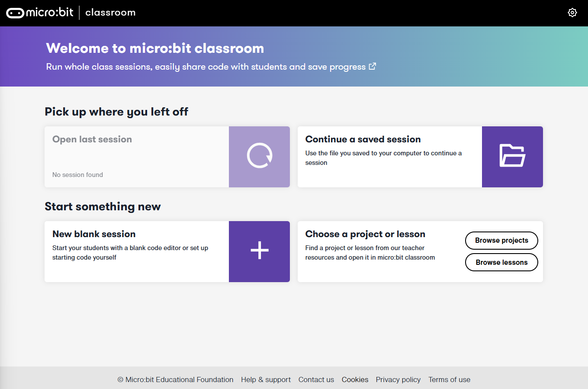Select the micro:bit robot face mark in the logo
Screen dimensions: 588x389
tap(14, 13)
